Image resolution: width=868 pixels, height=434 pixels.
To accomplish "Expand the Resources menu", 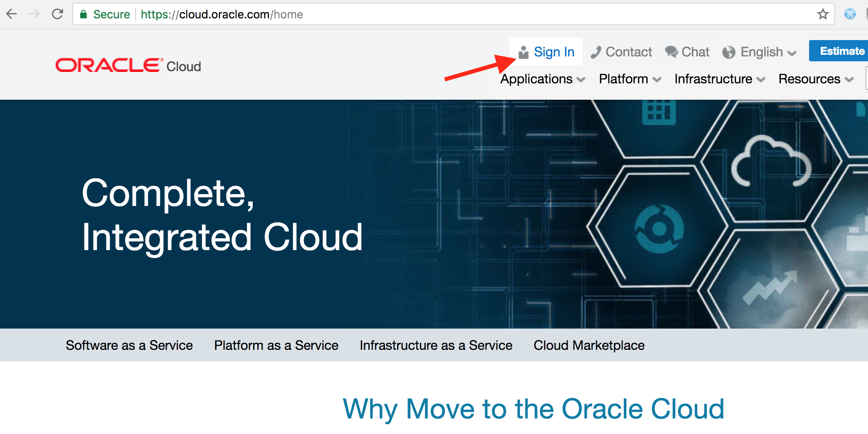I will [816, 79].
